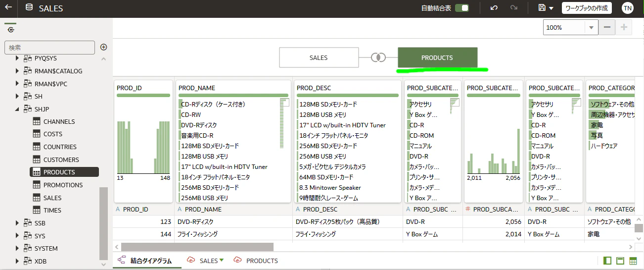Open the 100% zoom dropdown

click(x=591, y=27)
